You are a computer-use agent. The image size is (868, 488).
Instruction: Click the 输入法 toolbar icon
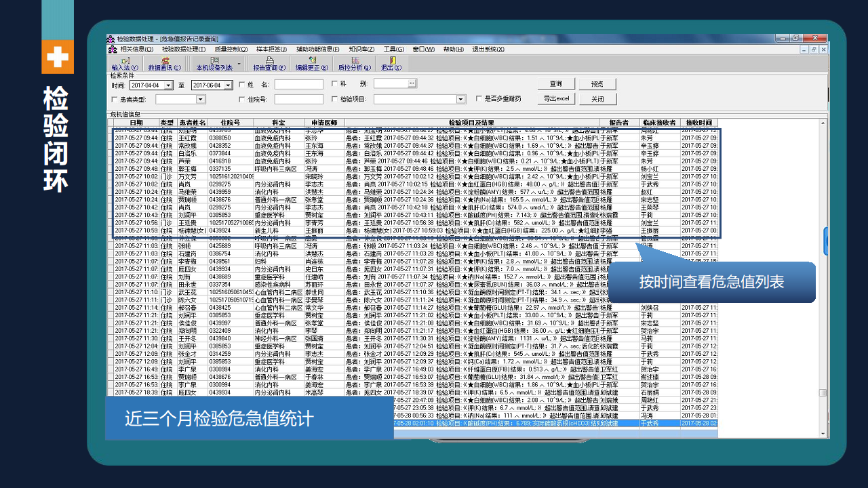click(125, 63)
